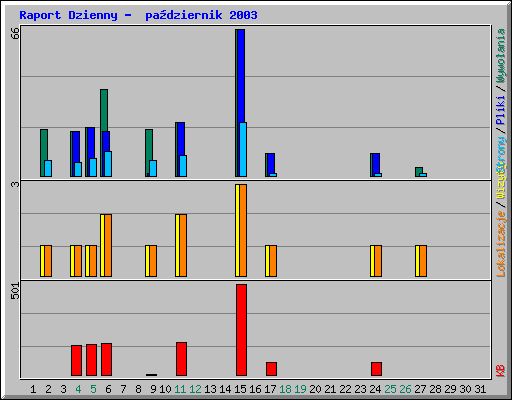Click day number 1 on the x-axis
This screenshot has width=512, height=400.
click(33, 389)
